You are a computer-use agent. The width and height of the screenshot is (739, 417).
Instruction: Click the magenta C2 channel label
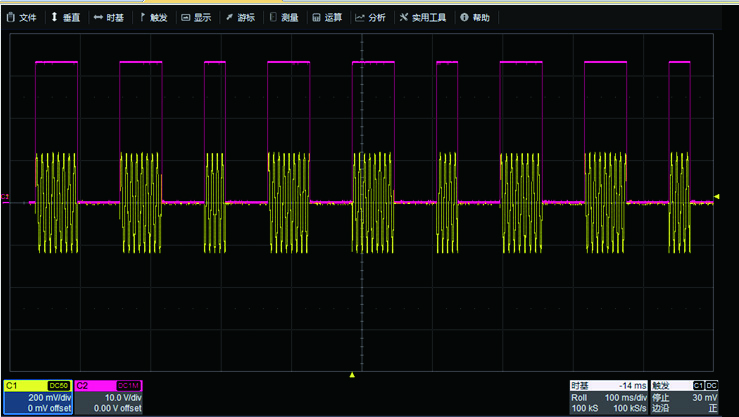[x=84, y=385]
